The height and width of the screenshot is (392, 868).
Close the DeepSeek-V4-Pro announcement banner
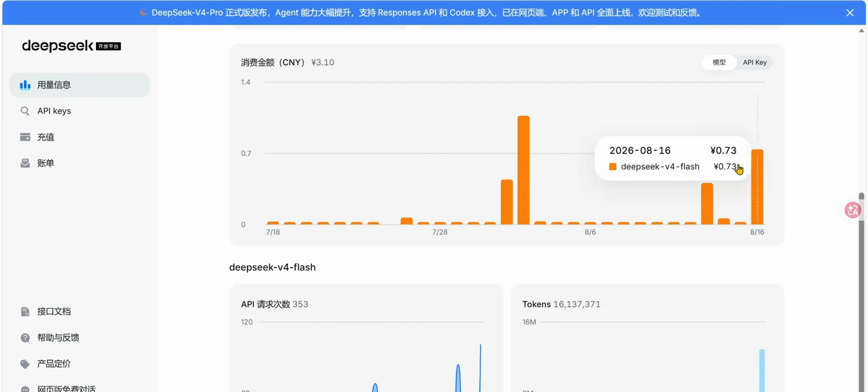[850, 12]
